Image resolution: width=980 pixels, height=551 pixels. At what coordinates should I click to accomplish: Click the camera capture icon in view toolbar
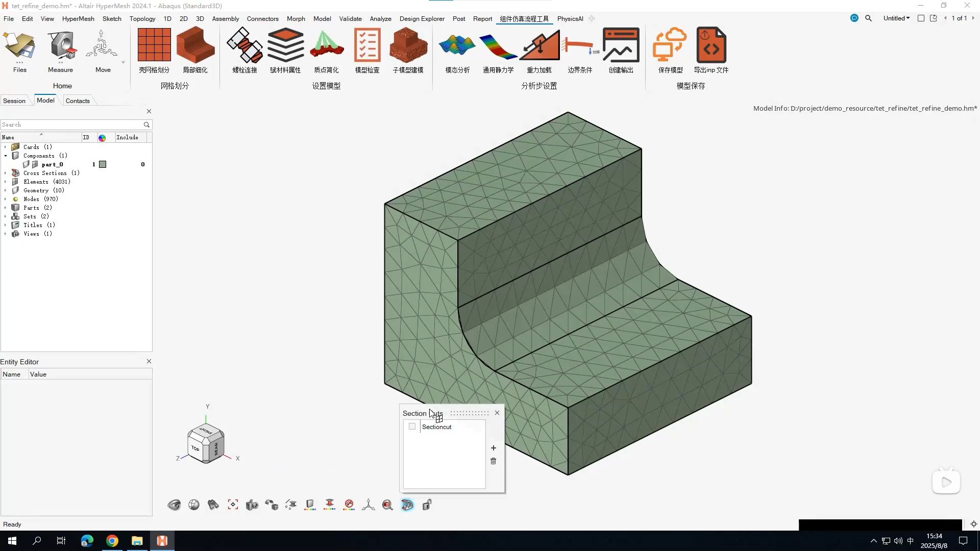tap(252, 505)
